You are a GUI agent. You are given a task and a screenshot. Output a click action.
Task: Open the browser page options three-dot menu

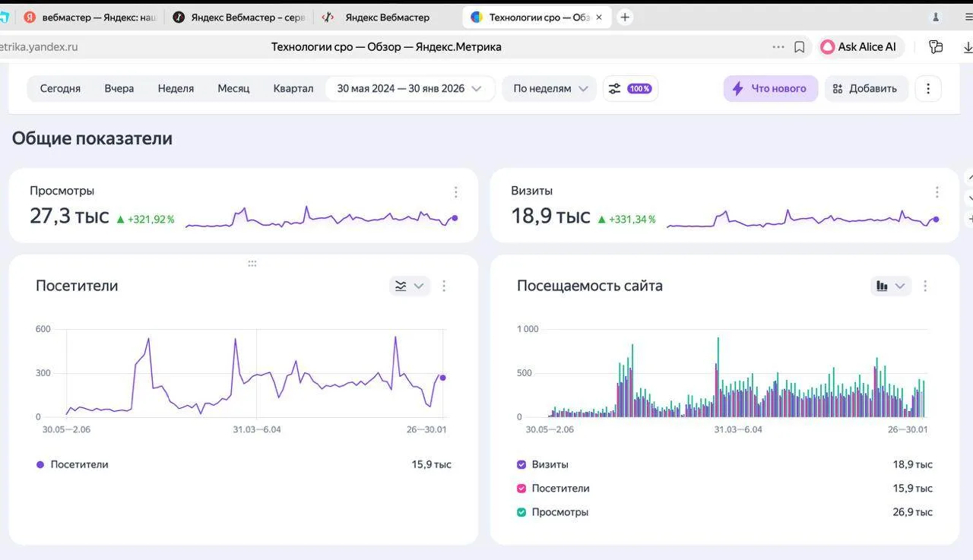(x=778, y=47)
